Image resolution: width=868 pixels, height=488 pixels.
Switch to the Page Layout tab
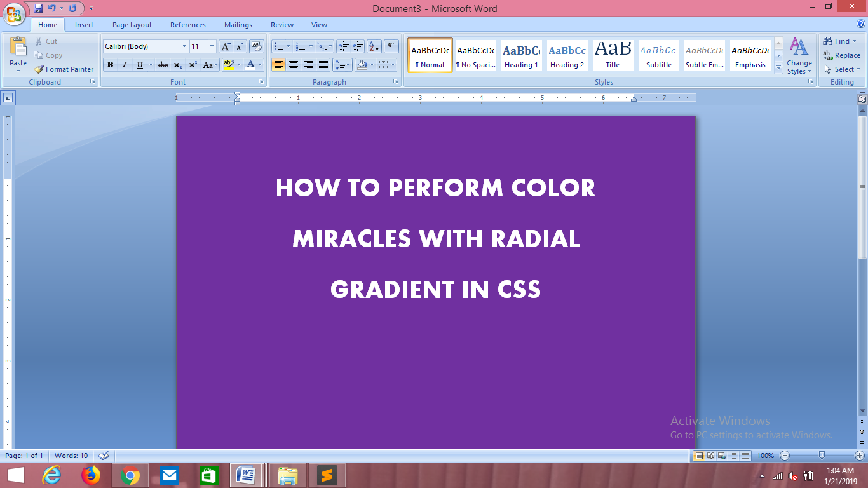click(132, 25)
